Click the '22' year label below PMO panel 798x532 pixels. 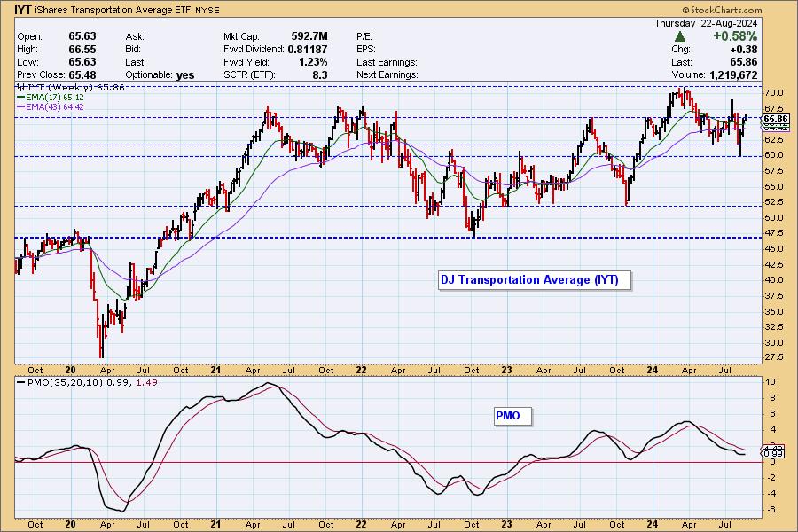pos(362,524)
